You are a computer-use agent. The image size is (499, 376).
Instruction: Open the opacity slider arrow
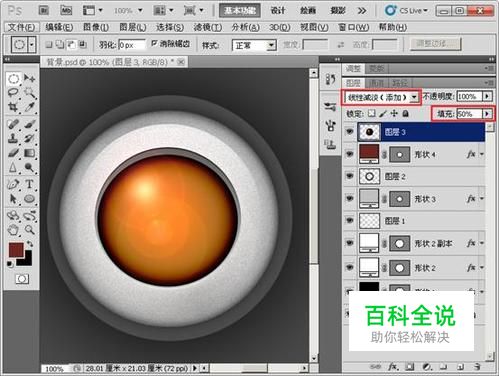point(487,96)
